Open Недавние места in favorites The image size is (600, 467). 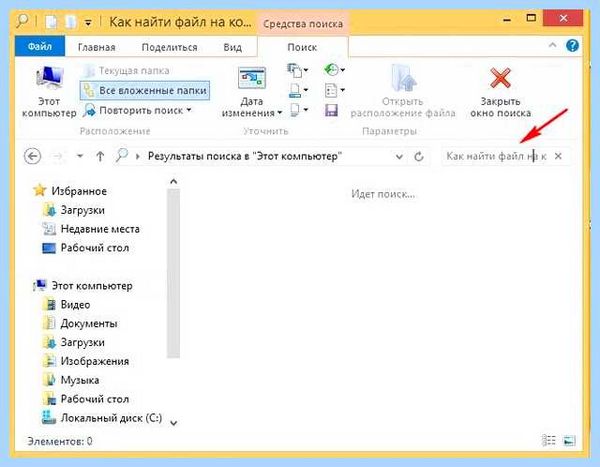click(91, 229)
